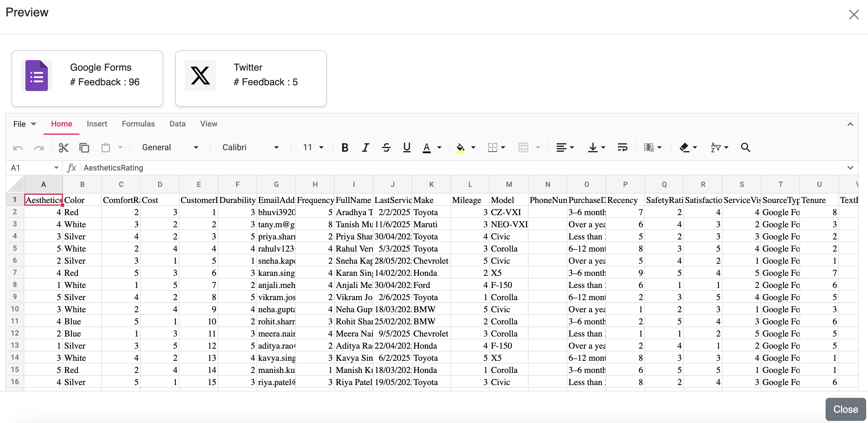
Task: Click the Wrap Text icon
Action: click(622, 147)
